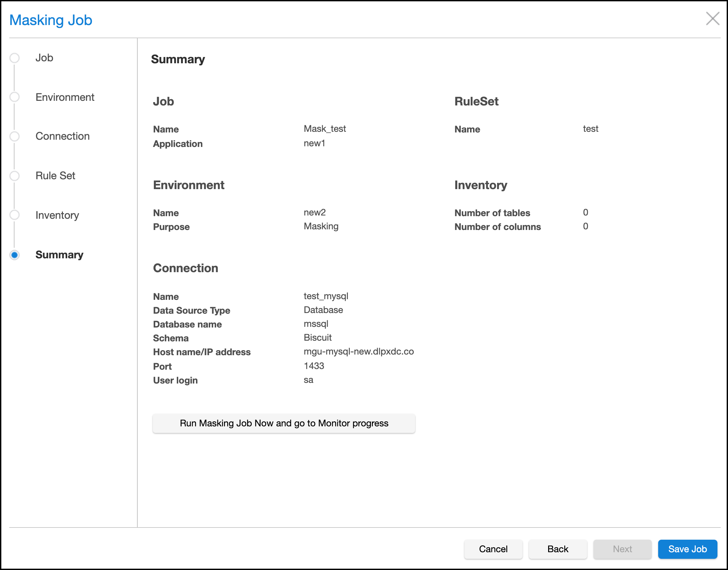Go Back to previous wizard step
728x570 pixels.
(557, 549)
